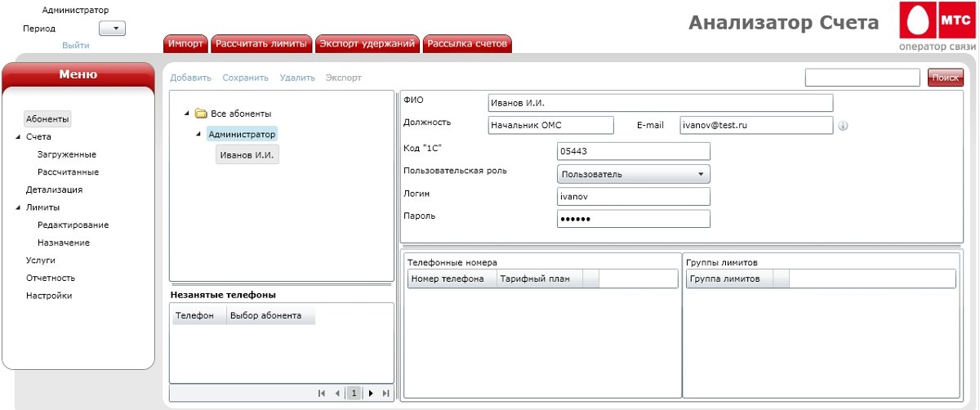Image resolution: width=980 pixels, height=410 pixels.
Task: Click the folder icon of Все абоненты
Action: pos(200,114)
